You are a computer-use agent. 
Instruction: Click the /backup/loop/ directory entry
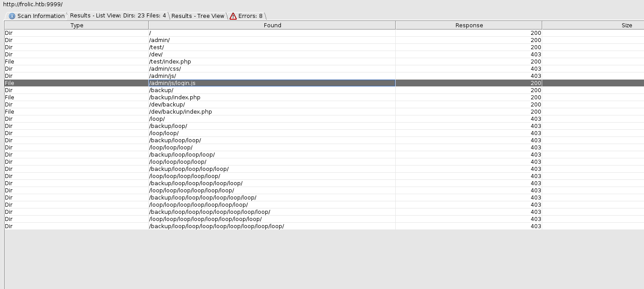tap(168, 126)
